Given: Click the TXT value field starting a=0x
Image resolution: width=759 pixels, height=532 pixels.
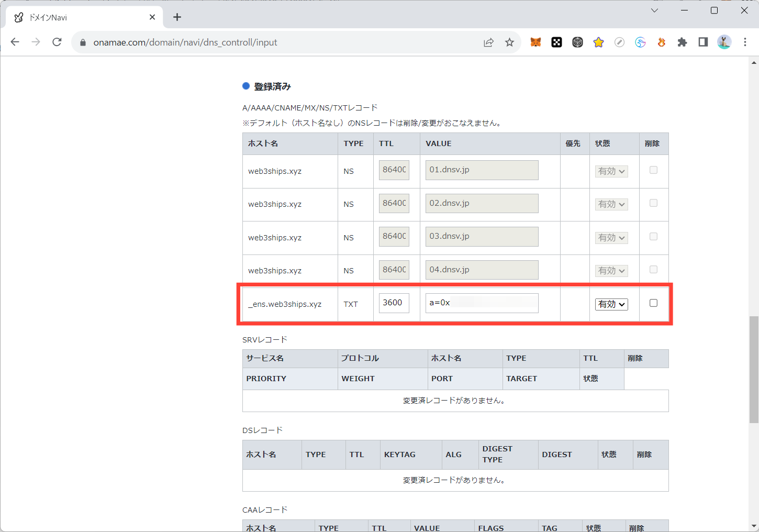Looking at the screenshot, I should tap(482, 303).
